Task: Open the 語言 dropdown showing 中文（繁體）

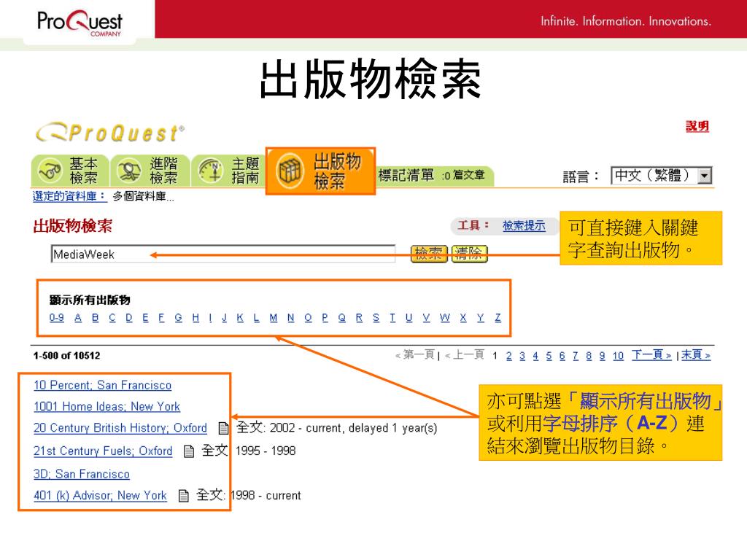Action: pyautogui.click(x=661, y=176)
